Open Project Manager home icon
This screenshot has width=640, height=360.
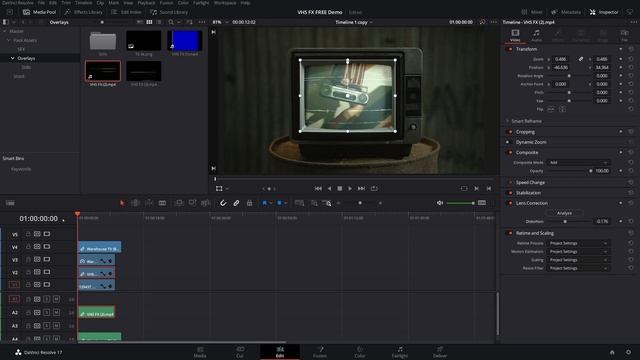pos(612,352)
